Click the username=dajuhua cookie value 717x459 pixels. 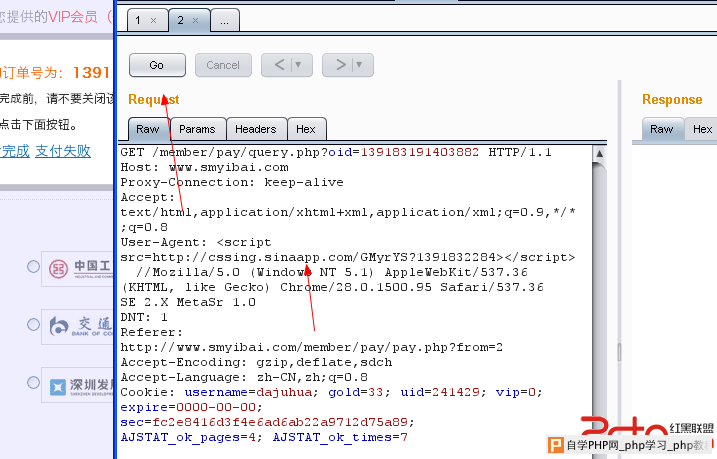251,392
